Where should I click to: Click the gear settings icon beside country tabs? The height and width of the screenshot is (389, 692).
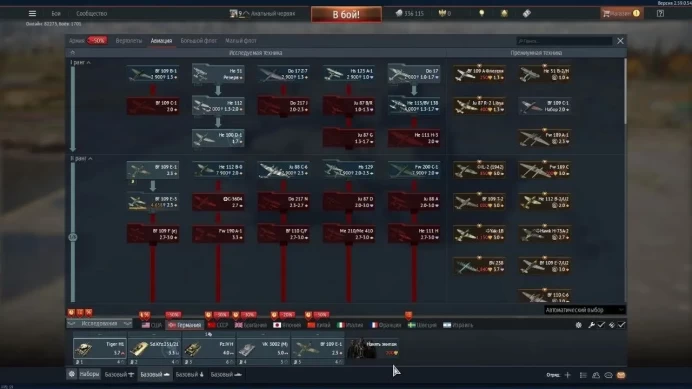[579, 325]
